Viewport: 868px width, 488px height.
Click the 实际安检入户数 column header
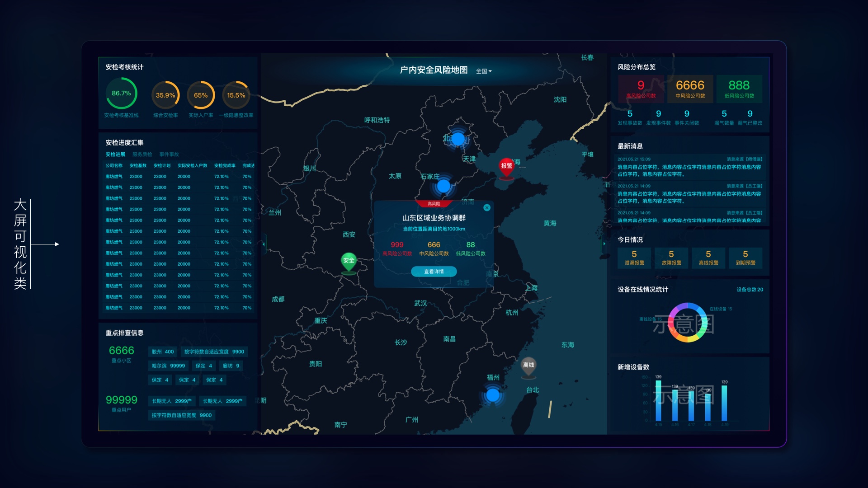pyautogui.click(x=192, y=165)
